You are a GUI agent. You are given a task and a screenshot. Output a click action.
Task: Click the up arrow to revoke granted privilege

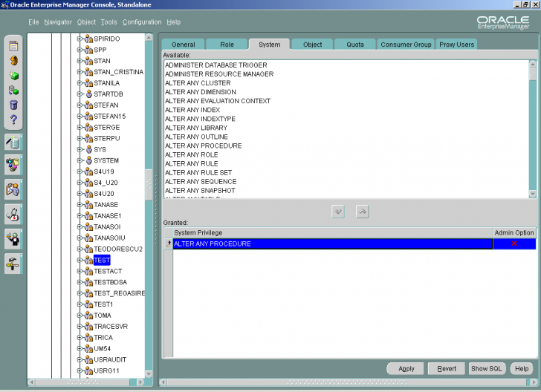[x=362, y=212]
